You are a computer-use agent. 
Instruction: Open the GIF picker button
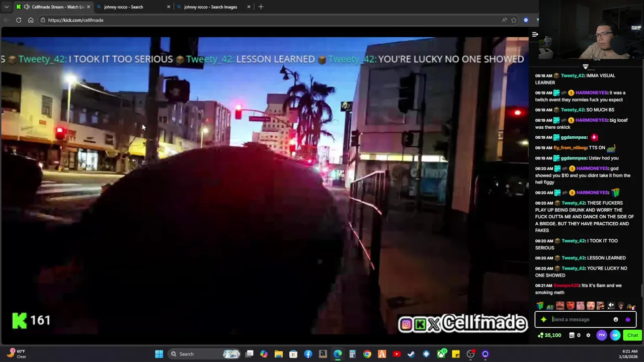point(615,335)
